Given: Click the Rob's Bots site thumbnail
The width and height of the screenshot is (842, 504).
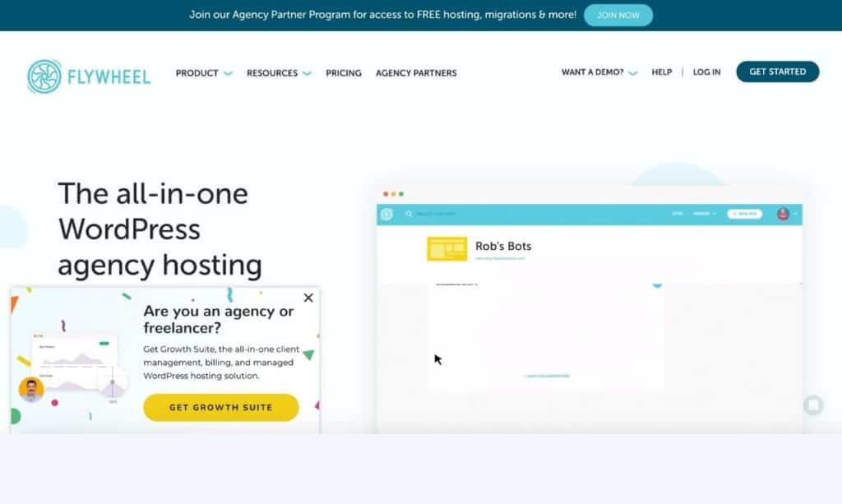Looking at the screenshot, I should [x=446, y=249].
